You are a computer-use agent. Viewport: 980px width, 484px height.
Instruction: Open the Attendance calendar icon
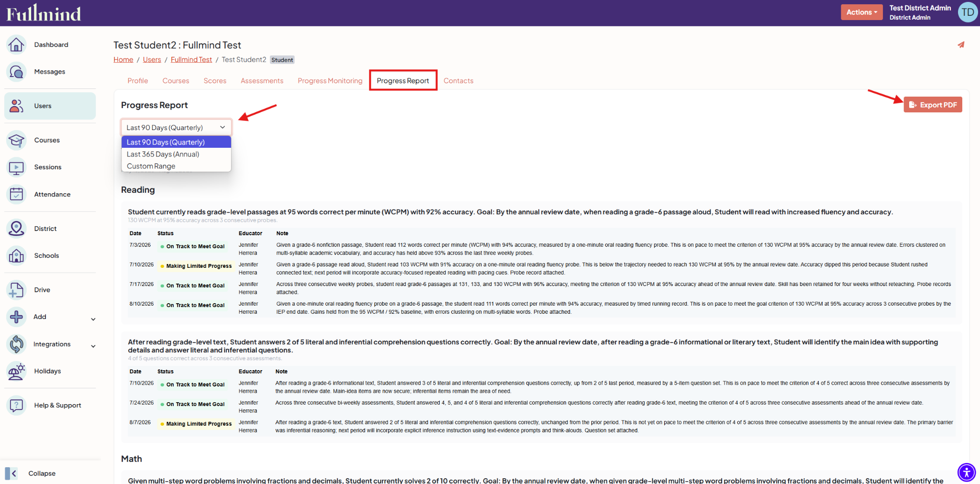click(16, 194)
